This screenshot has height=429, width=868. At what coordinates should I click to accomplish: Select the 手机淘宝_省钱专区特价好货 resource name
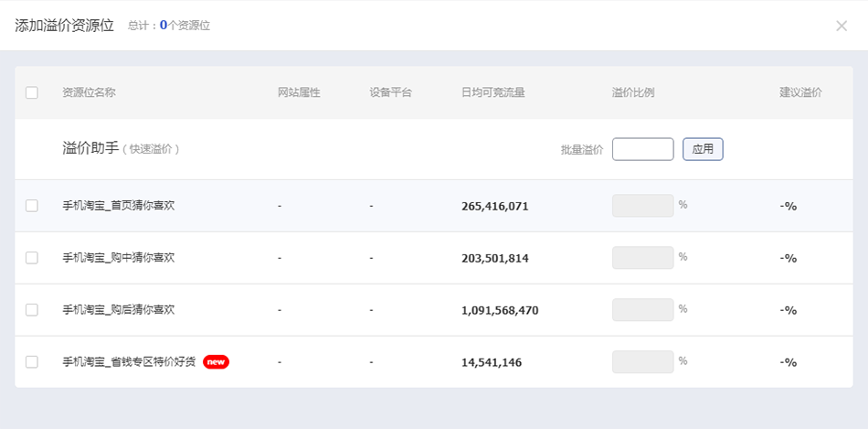[x=129, y=362]
